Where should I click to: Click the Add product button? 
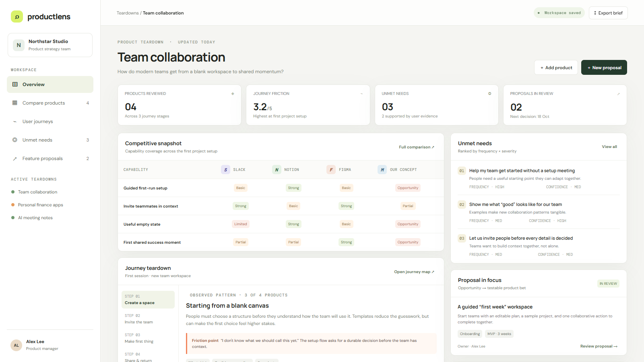pyautogui.click(x=556, y=68)
